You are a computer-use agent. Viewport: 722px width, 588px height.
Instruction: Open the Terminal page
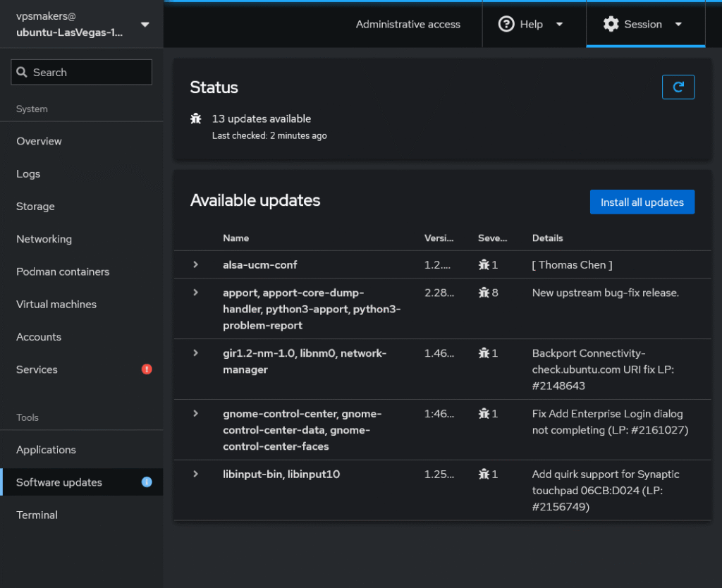pyautogui.click(x=82, y=515)
